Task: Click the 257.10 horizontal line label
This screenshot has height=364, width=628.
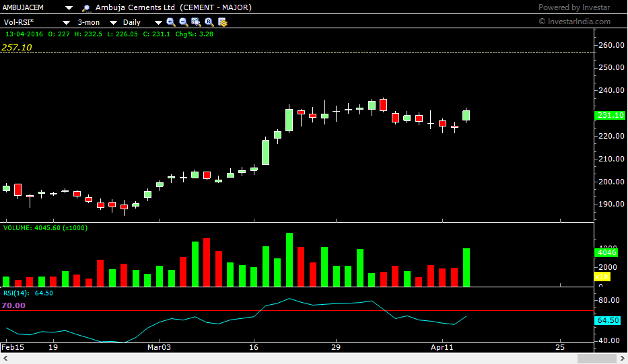Action: point(16,47)
